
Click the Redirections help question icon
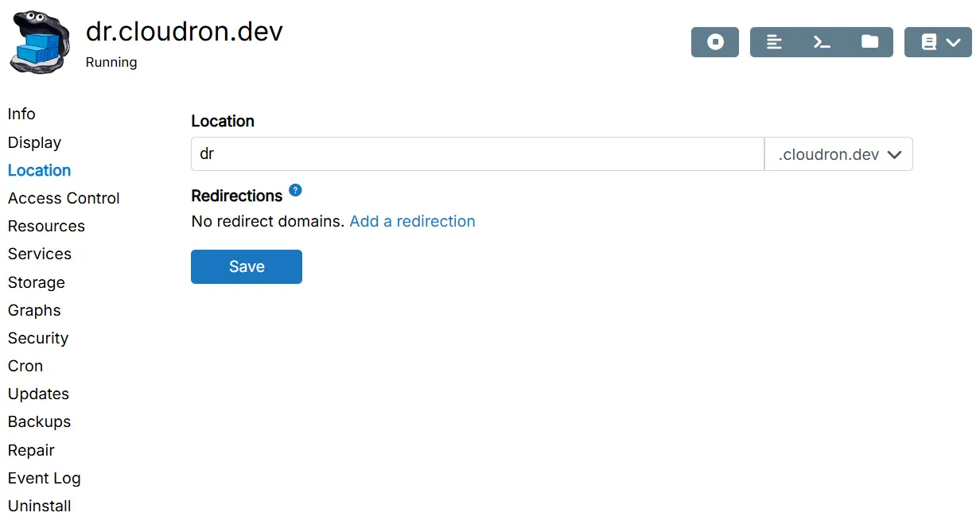(x=295, y=190)
